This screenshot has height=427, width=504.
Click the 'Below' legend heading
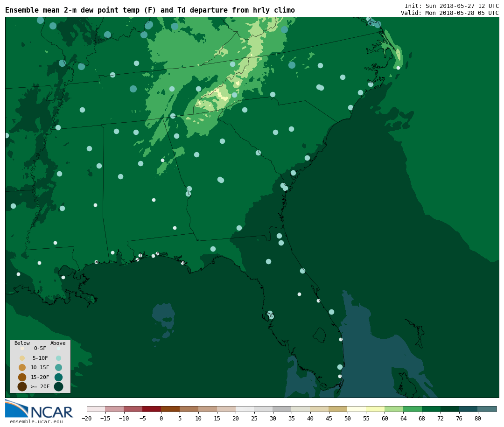(22, 343)
